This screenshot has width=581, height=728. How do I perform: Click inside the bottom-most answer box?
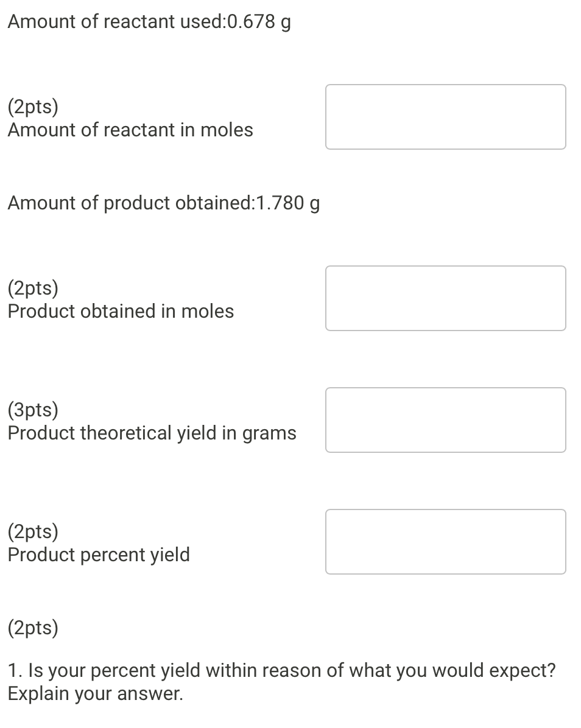pos(445,541)
